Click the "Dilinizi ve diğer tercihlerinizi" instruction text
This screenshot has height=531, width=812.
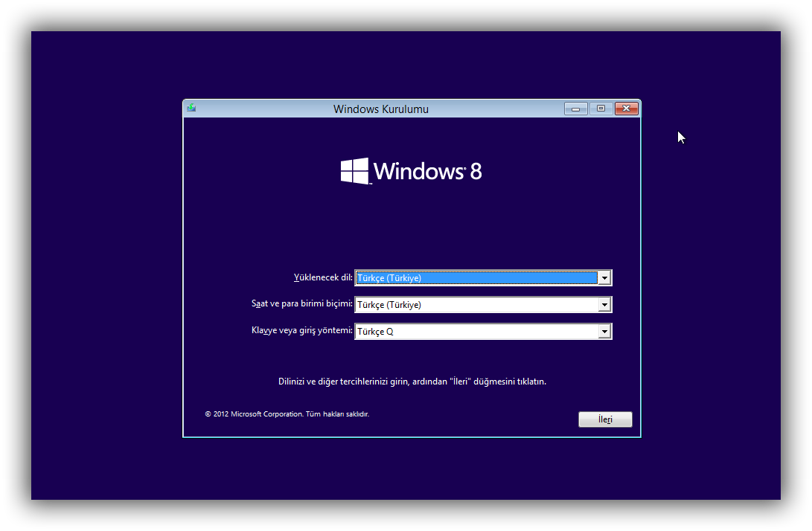click(x=412, y=382)
